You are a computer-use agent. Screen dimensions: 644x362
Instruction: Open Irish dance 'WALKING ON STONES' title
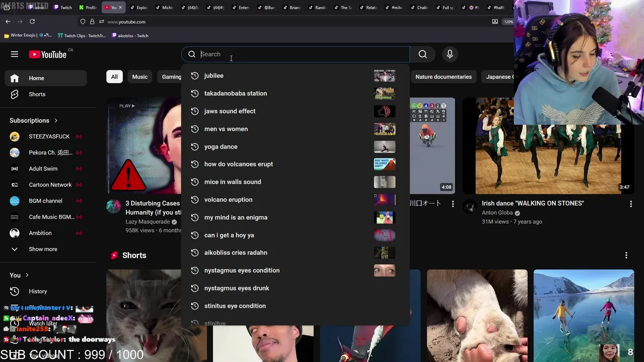tap(533, 203)
